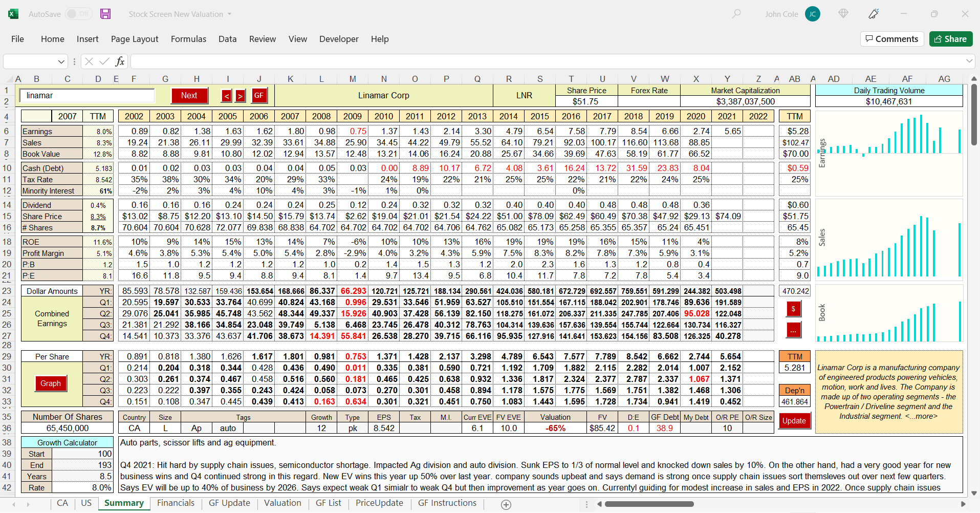Click the Earnings bar chart thumbnail
Image resolution: width=980 pixels, height=513 pixels.
[x=889, y=154]
